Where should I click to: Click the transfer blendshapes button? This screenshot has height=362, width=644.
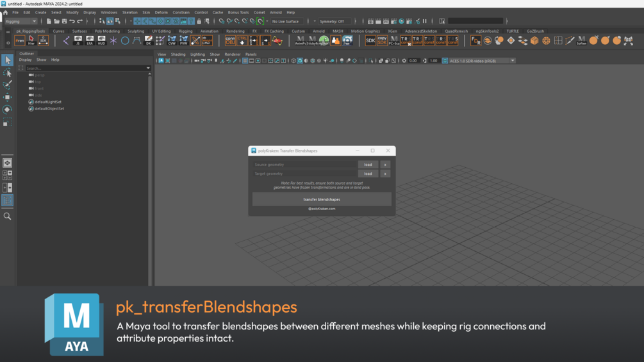[322, 199]
